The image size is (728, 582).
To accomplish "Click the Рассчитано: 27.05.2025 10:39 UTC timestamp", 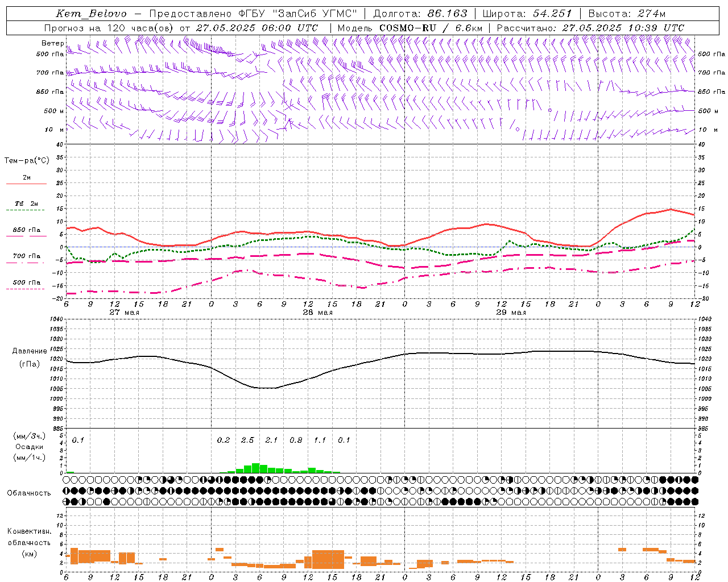I will 590,28.
